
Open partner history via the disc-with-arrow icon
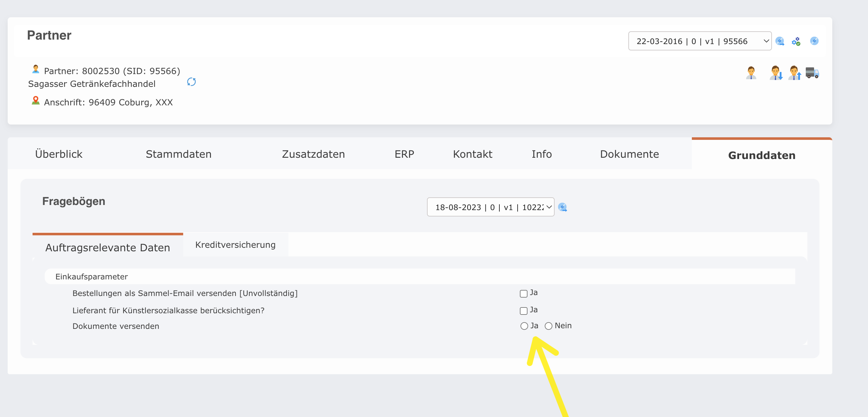[x=780, y=41]
